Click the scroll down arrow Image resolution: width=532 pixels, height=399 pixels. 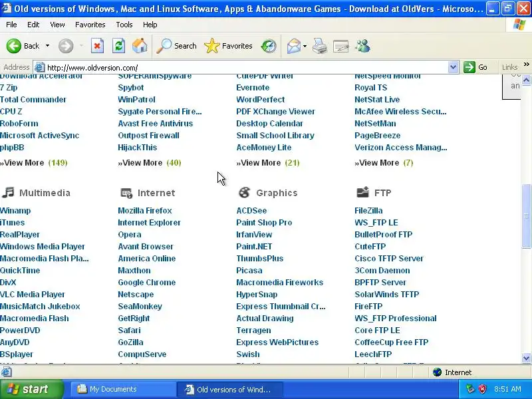(x=526, y=358)
